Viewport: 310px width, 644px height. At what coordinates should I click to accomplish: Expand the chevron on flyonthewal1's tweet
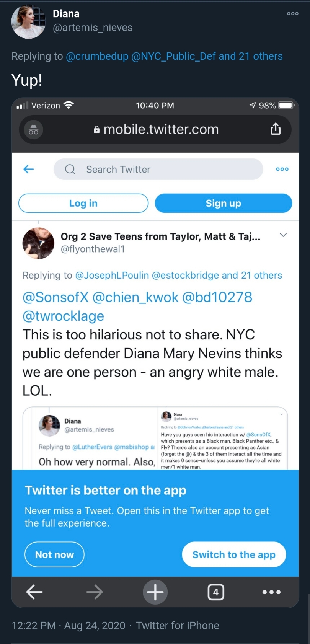click(283, 235)
